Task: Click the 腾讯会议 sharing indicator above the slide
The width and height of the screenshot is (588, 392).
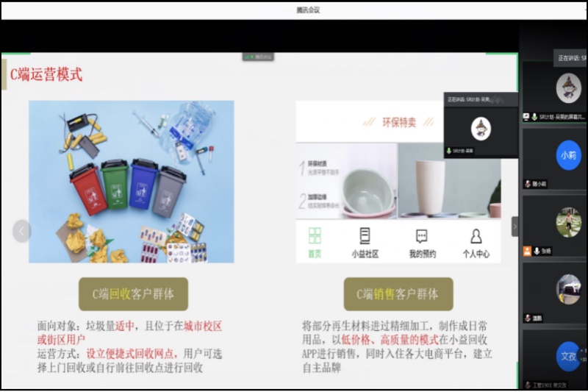Action: click(258, 57)
